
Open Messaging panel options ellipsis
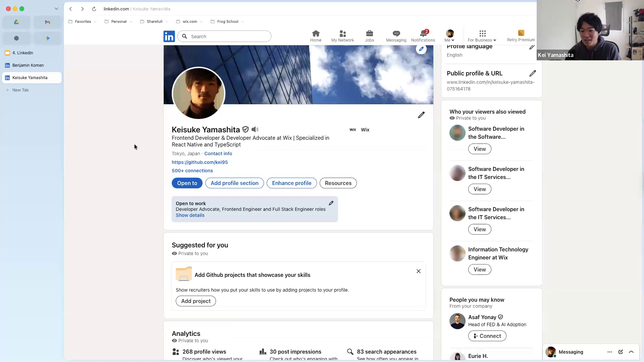[610, 352]
